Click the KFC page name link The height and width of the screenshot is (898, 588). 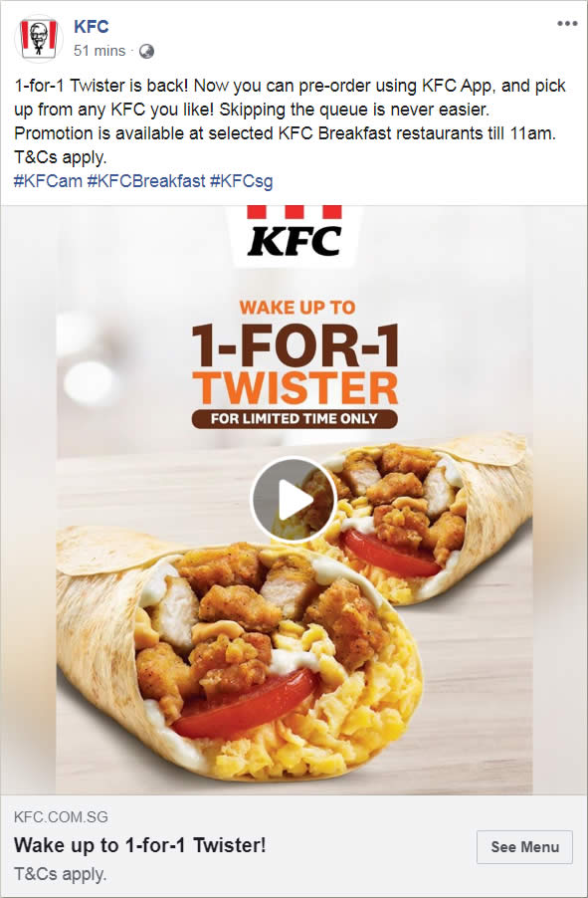click(91, 26)
